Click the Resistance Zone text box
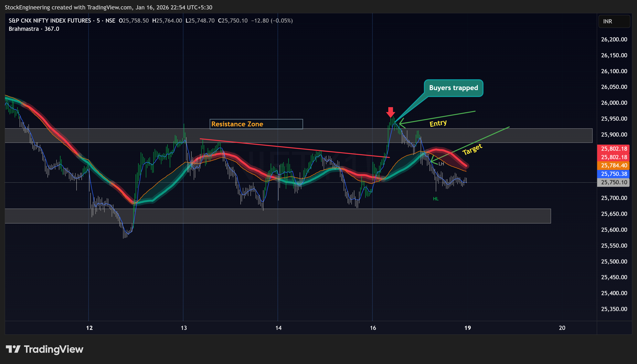 click(256, 124)
